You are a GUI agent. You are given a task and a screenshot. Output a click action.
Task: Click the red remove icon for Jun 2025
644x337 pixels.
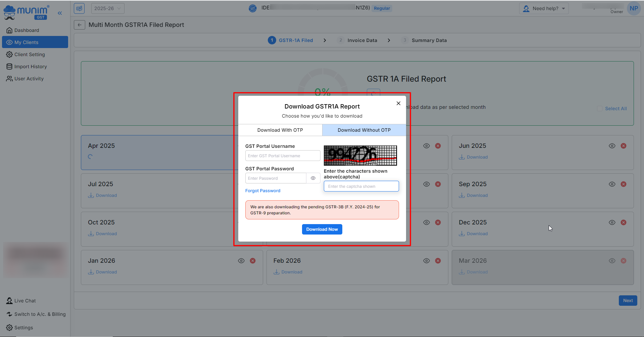623,146
